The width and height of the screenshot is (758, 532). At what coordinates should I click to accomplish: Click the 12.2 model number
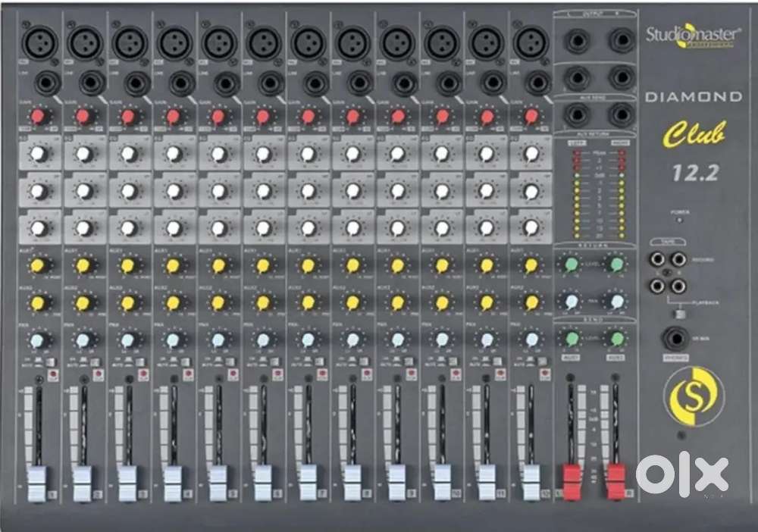(695, 173)
